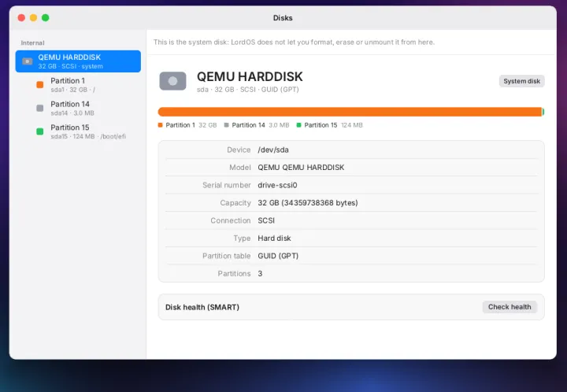Click the gray Partition 14 sidebar square
This screenshot has width=567, height=392.
[x=40, y=108]
